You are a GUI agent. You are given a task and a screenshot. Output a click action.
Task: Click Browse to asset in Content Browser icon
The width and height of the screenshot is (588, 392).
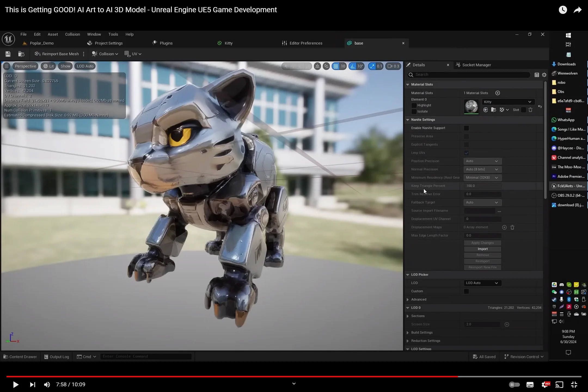point(21,54)
